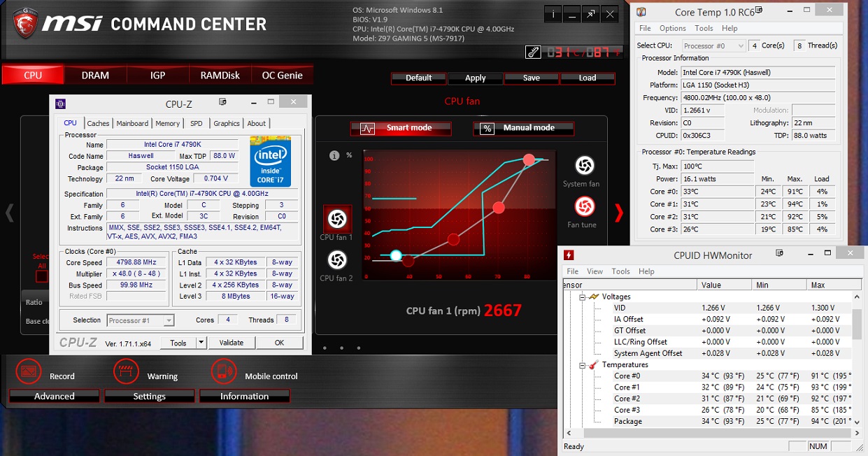The width and height of the screenshot is (868, 456).
Task: Enable Smart mode for CPU fan
Action: (401, 129)
